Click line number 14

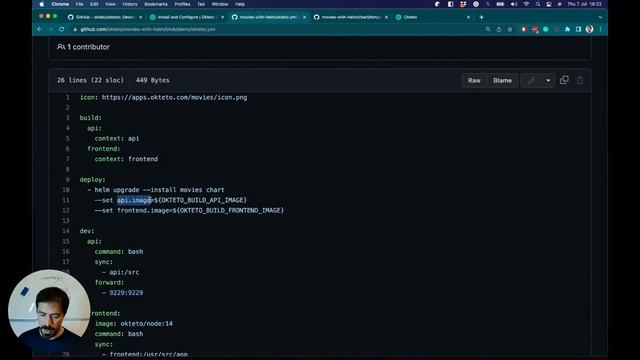pos(66,231)
